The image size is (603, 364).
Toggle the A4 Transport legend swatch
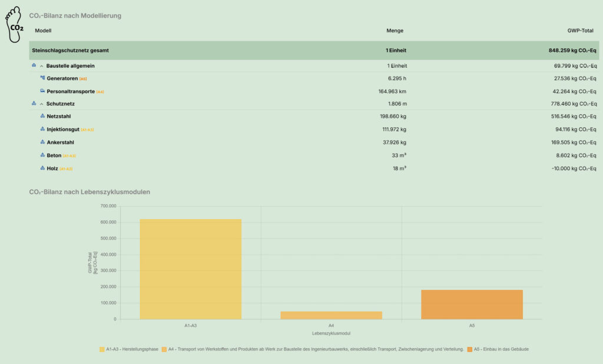click(x=164, y=349)
